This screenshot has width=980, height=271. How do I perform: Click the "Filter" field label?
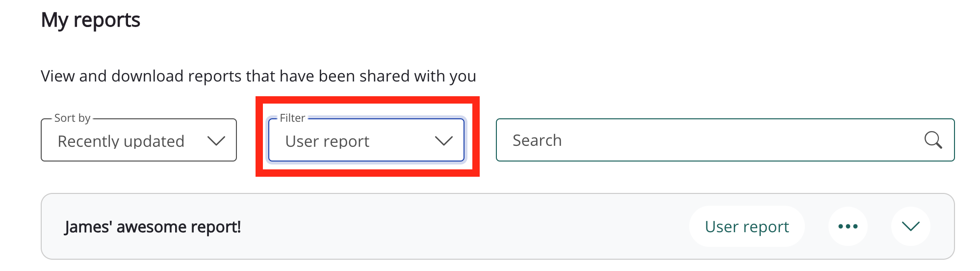tap(292, 118)
